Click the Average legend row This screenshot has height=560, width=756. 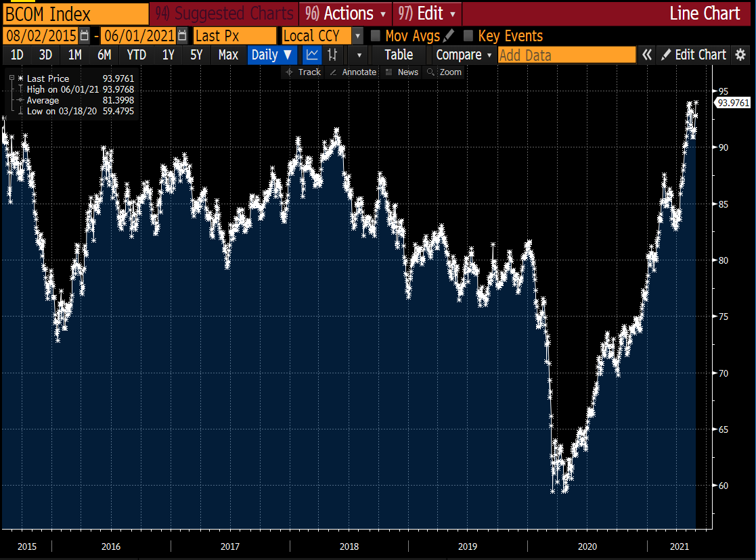click(76, 100)
